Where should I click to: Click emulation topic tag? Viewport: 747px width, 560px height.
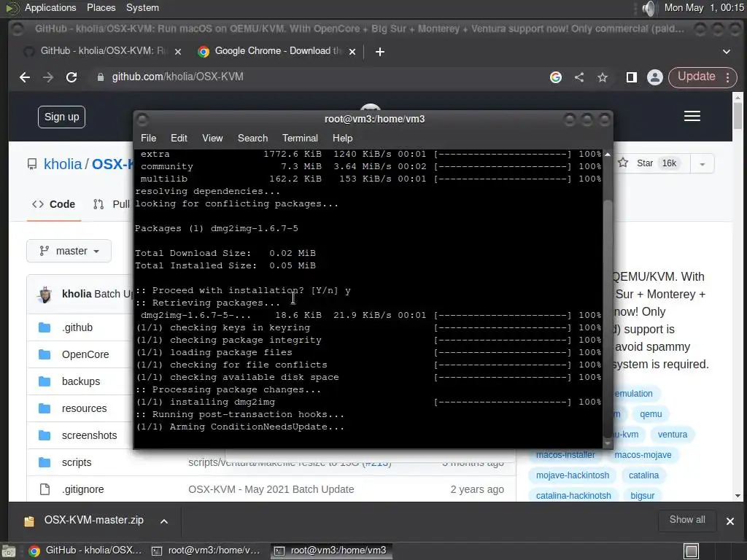point(633,394)
